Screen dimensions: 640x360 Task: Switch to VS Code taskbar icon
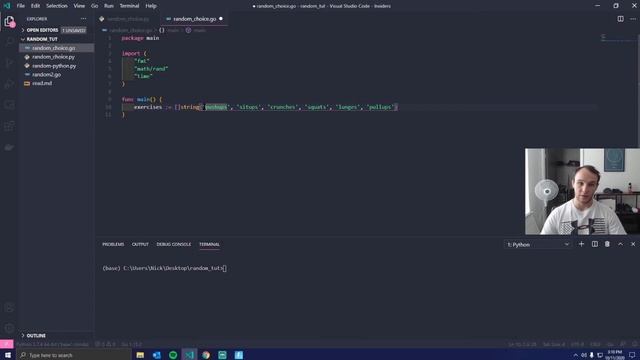(189, 355)
